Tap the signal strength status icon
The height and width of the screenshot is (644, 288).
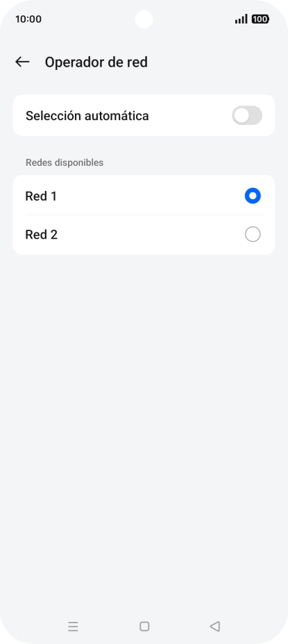[x=242, y=19]
